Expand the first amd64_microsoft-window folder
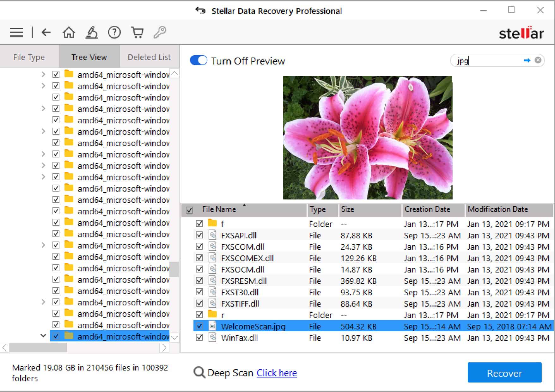Image resolution: width=555 pixels, height=392 pixels. [43, 74]
